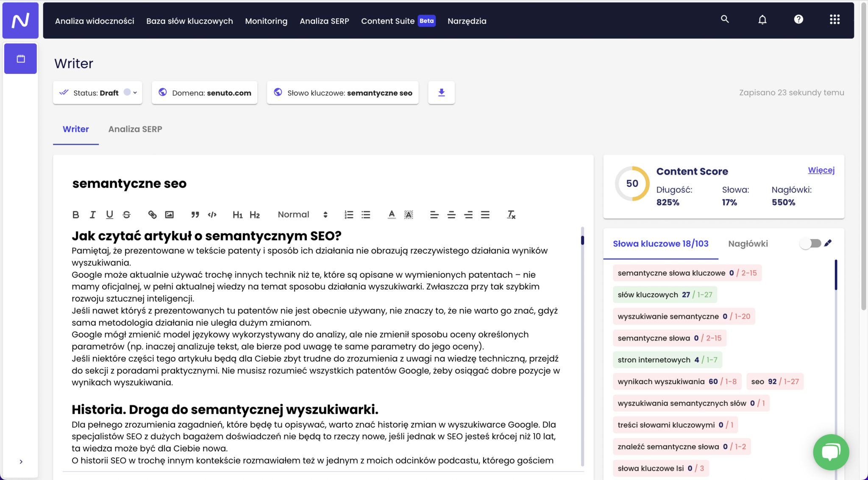Open the apps grid icon
The height and width of the screenshot is (480, 868).
pos(835,20)
